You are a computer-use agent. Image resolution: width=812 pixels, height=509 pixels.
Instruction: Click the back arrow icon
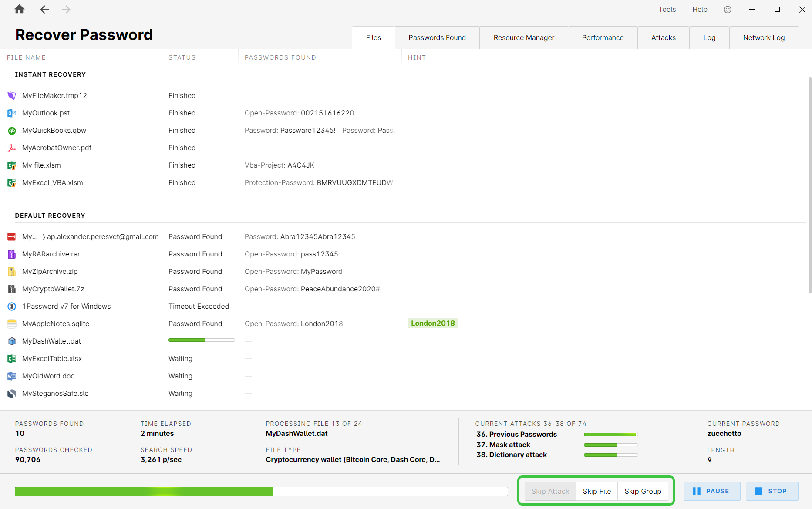[x=44, y=9]
